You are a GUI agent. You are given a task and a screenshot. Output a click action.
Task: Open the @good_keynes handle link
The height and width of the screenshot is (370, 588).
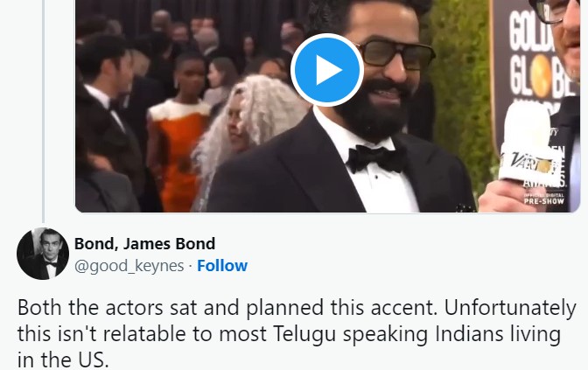[x=129, y=266]
